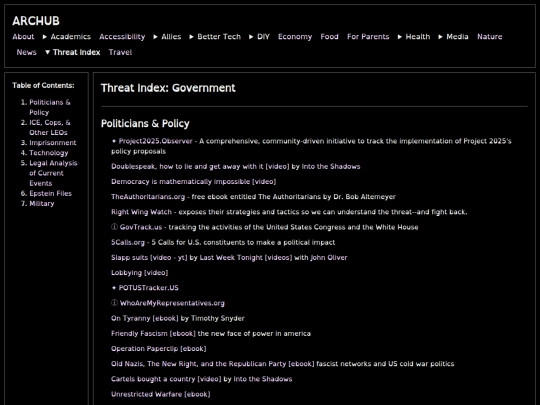
Task: Open the Last Week Tonight videos link
Action: tap(246, 257)
